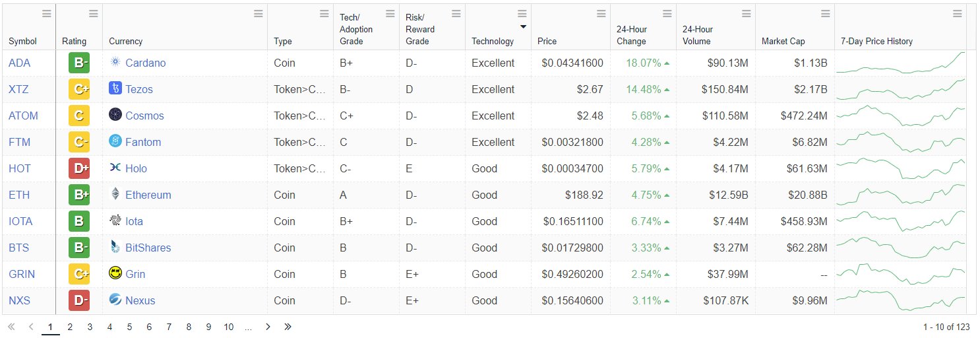Click the Holo logo icon
Viewport: 980px width, 338px height.
(115, 168)
